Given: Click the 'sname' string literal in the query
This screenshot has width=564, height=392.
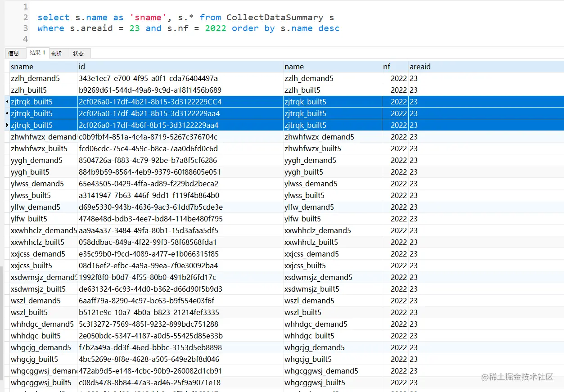Looking at the screenshot, I should [145, 18].
